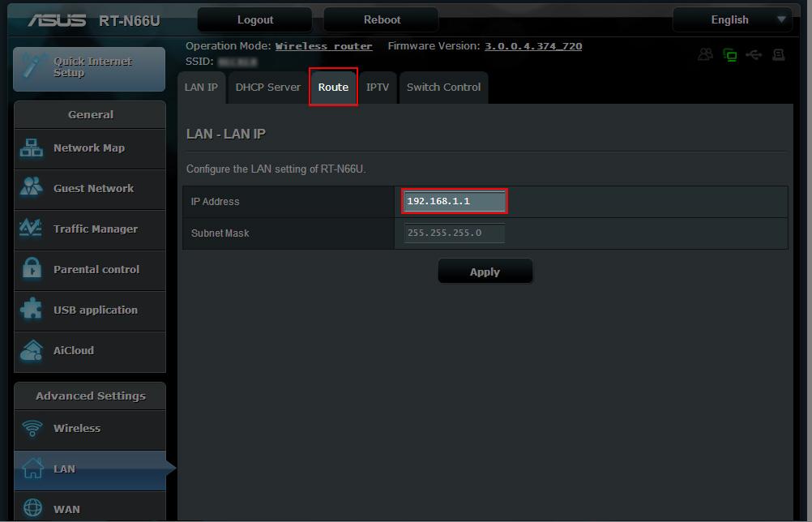Image resolution: width=812 pixels, height=522 pixels.
Task: Click the General section header
Action: point(90,114)
